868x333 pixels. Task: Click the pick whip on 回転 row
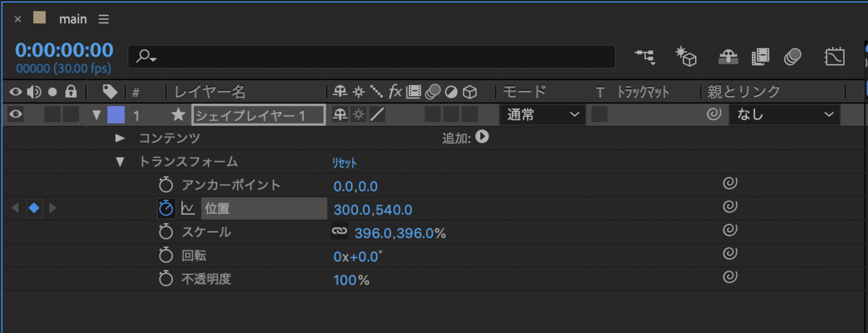[x=730, y=254]
